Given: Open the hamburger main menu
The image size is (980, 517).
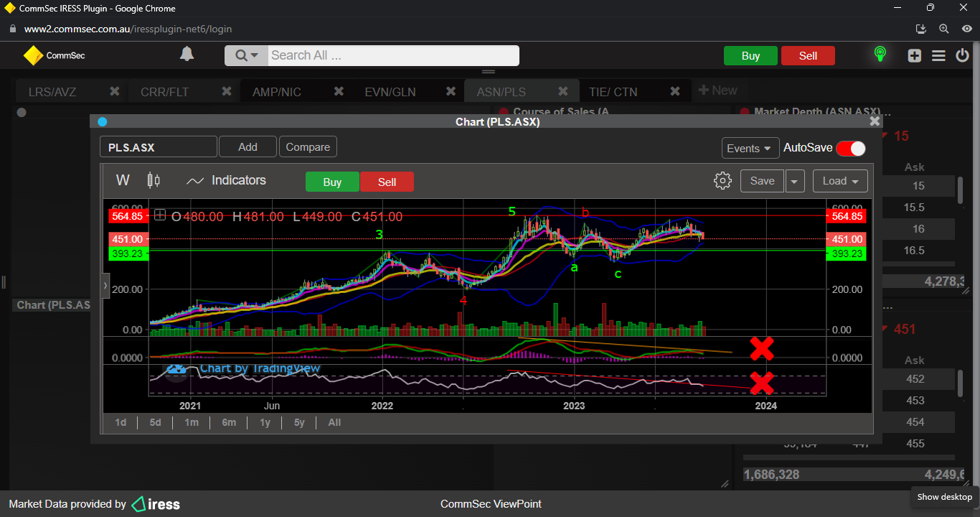Looking at the screenshot, I should (x=938, y=56).
